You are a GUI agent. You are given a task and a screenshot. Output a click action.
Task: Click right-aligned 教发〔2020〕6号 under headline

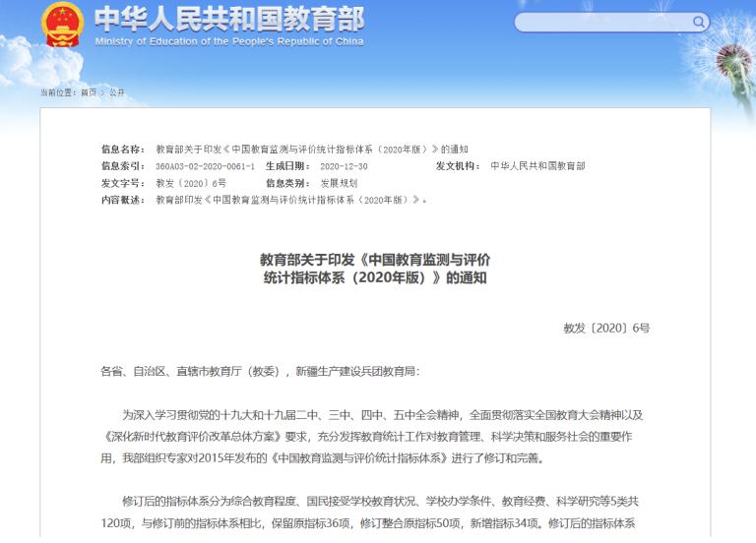606,329
